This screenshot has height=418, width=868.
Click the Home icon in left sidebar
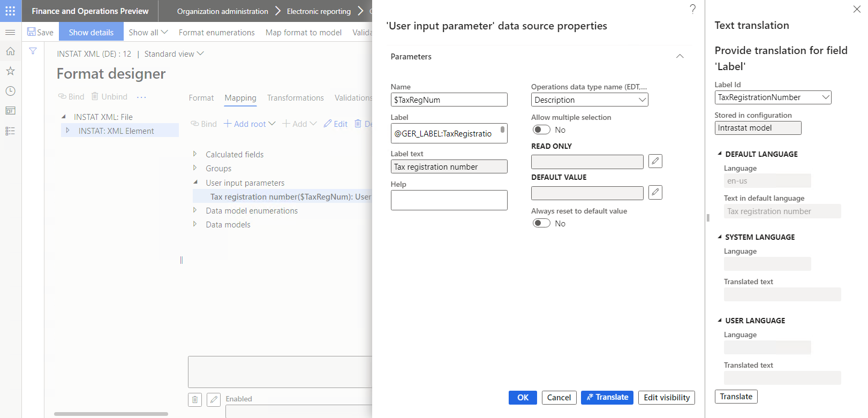click(10, 51)
